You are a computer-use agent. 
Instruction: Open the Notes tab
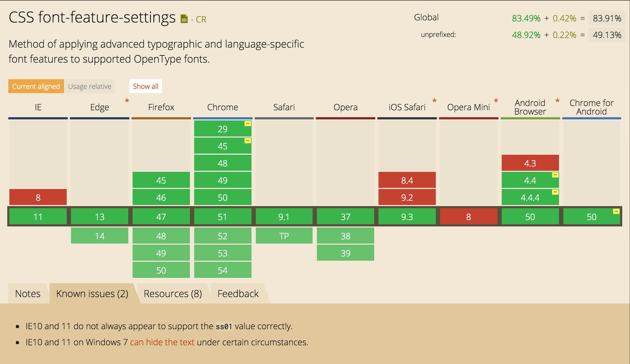(28, 294)
